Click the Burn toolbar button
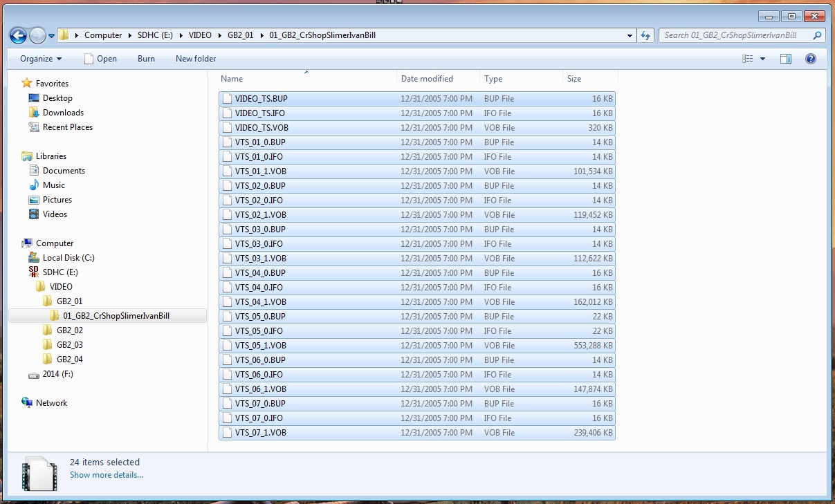Image resolution: width=835 pixels, height=504 pixels. [x=146, y=59]
